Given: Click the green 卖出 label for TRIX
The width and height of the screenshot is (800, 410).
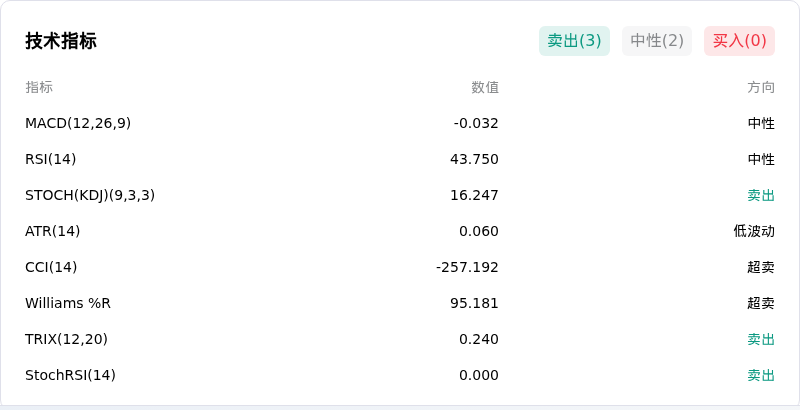Looking at the screenshot, I should (761, 339).
